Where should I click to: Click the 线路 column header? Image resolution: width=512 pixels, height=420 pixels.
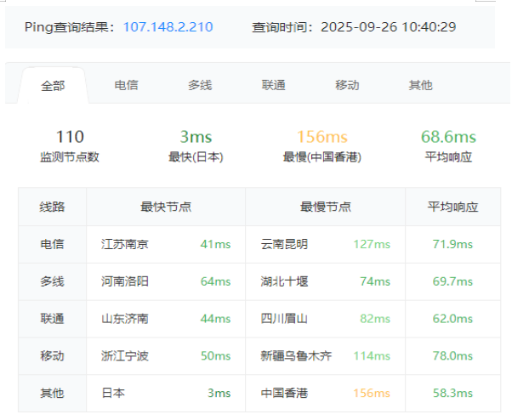pos(52,207)
